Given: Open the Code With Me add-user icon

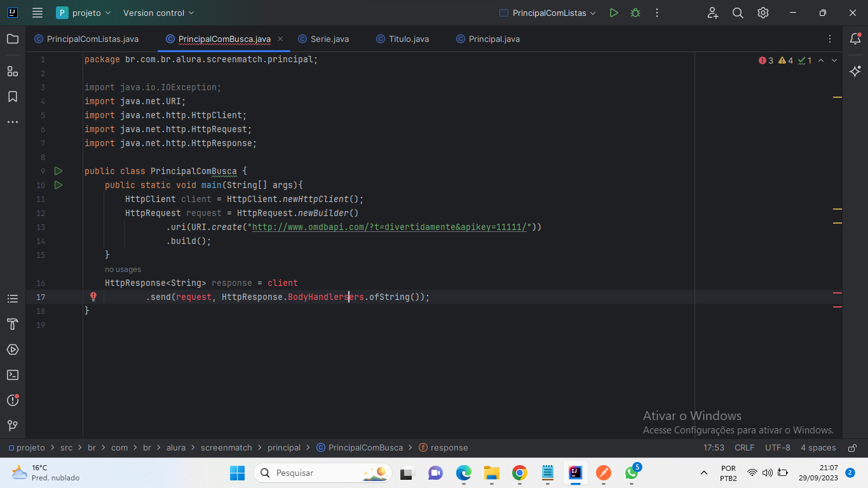Looking at the screenshot, I should [x=712, y=13].
